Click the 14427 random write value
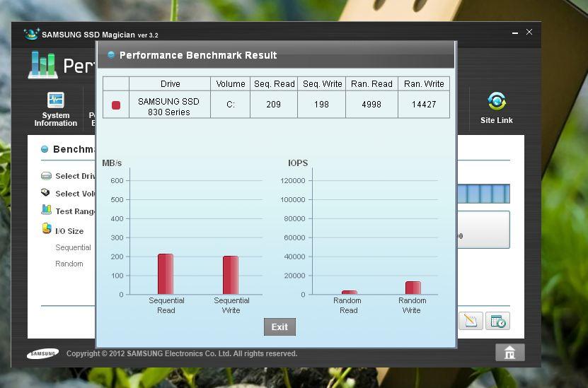This screenshot has width=588, height=388. [424, 105]
